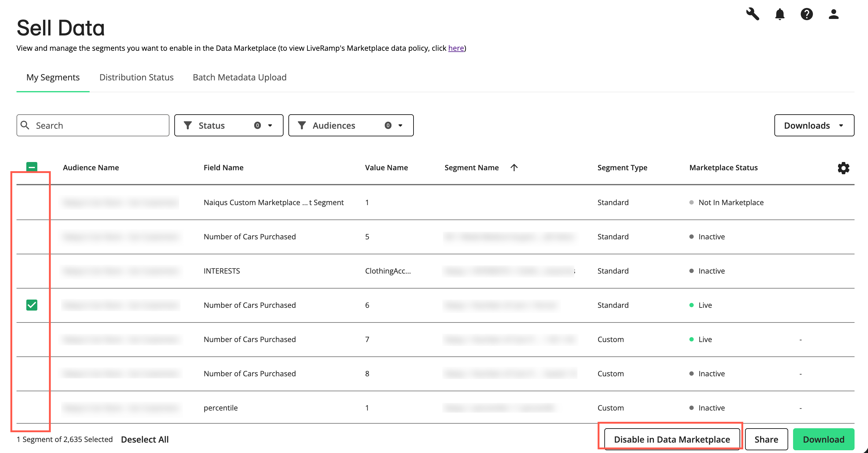Click the funnel icon in Audiences filter
868x453 pixels.
tap(302, 125)
